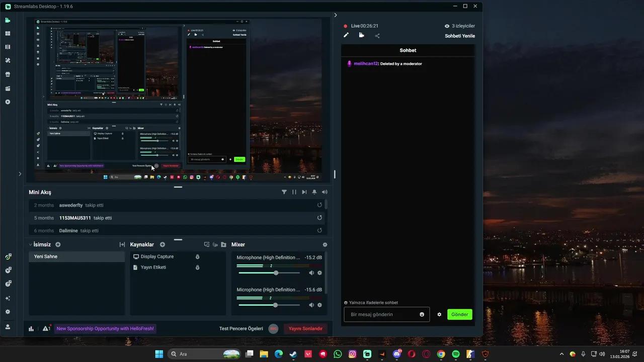
Task: Open the Layout Editor from sidebar
Action: click(8, 47)
